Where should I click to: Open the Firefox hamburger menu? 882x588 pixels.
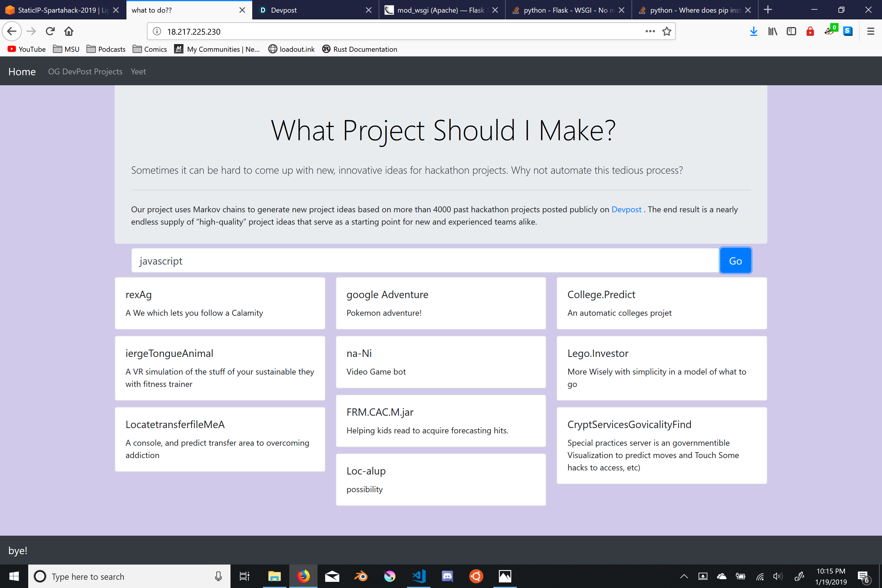point(871,31)
